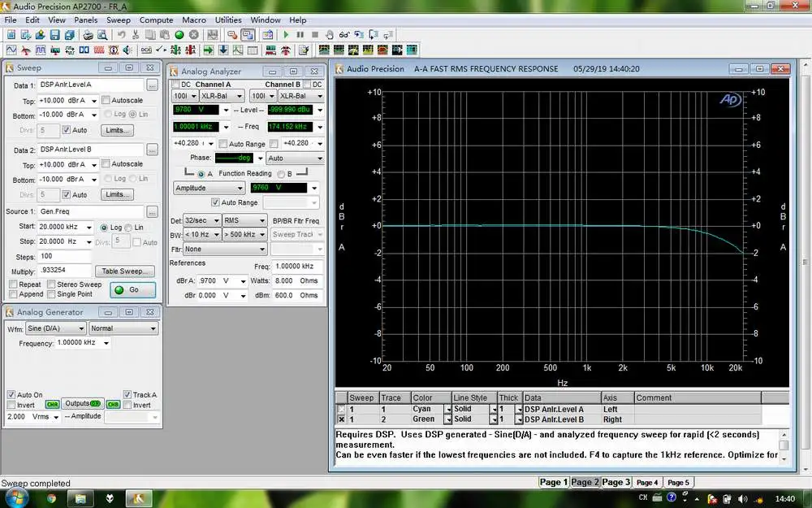Click the green Go button in Sweep panel
Screen dimensions: 812x508
click(133, 290)
